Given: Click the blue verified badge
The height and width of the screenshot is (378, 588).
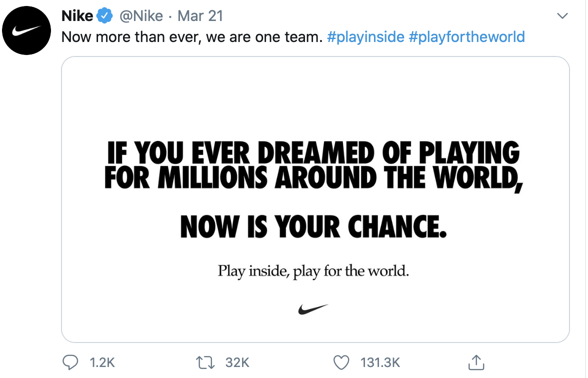Looking at the screenshot, I should [x=104, y=16].
